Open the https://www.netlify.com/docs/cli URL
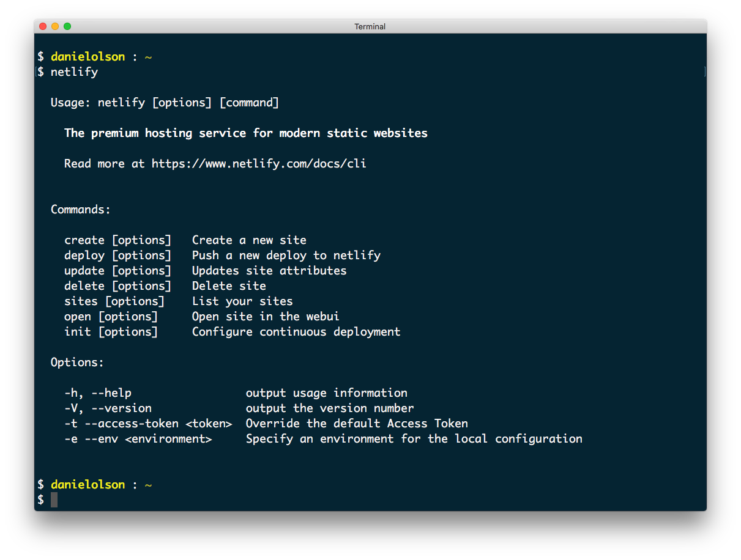The image size is (741, 560). (259, 164)
